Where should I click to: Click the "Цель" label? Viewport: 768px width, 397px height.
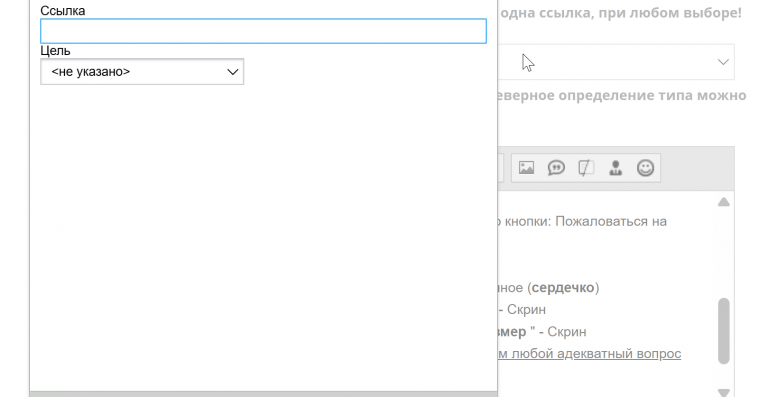click(55, 51)
